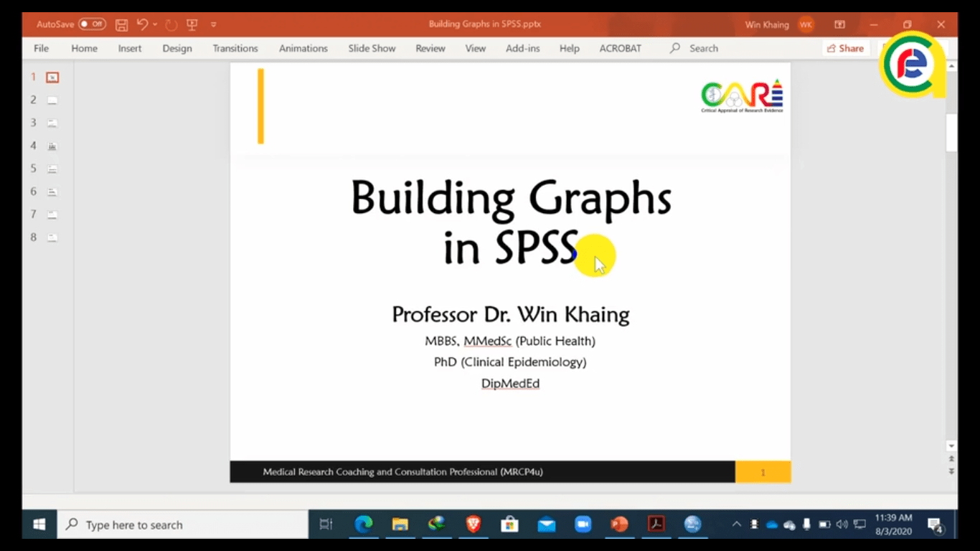Show hidden system tray icons chevron
980x551 pixels.
pos(736,524)
